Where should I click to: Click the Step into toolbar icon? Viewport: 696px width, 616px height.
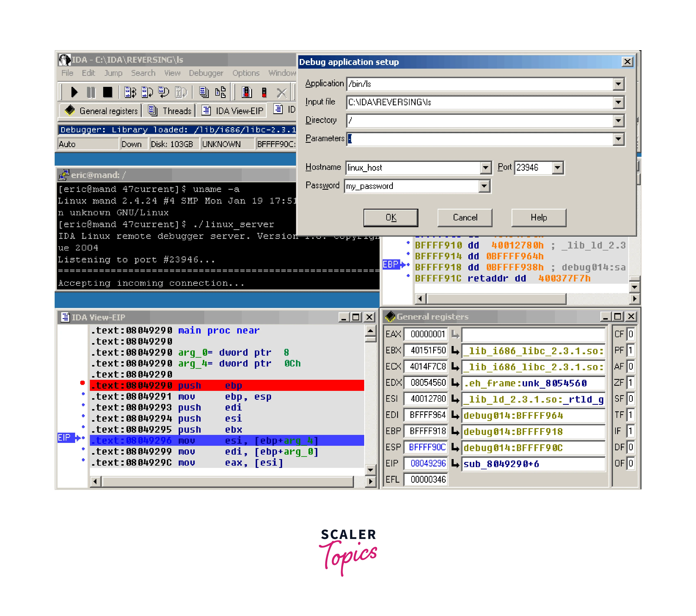pyautogui.click(x=130, y=92)
